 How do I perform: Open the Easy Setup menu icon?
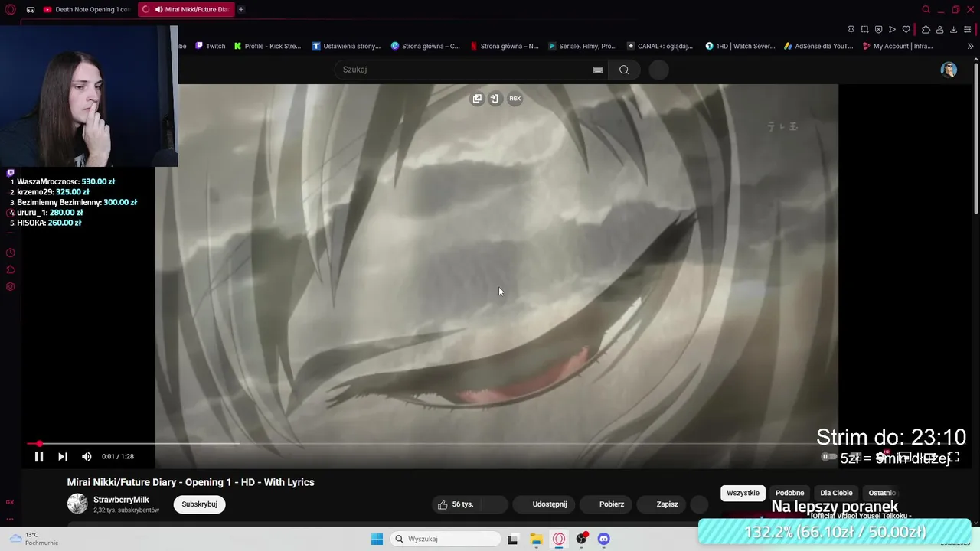click(968, 29)
